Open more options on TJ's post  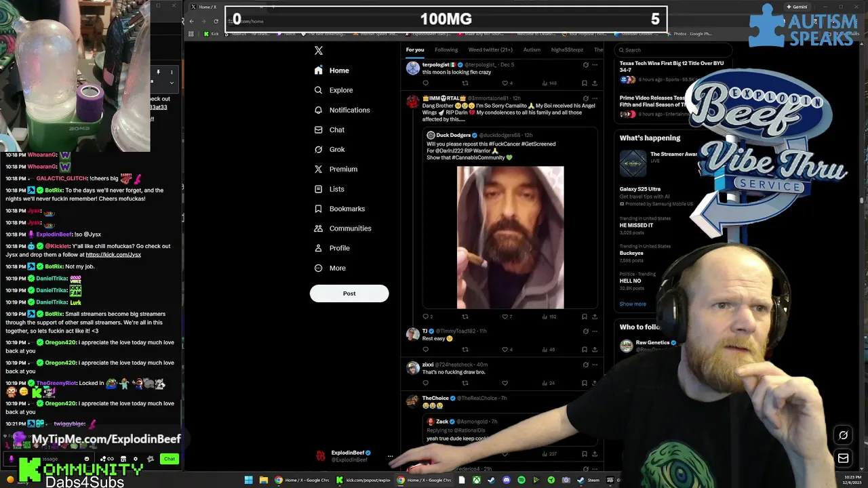(595, 331)
